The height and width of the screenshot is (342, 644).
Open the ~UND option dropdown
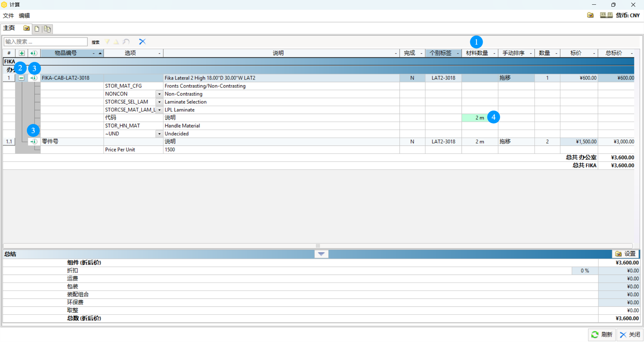159,134
